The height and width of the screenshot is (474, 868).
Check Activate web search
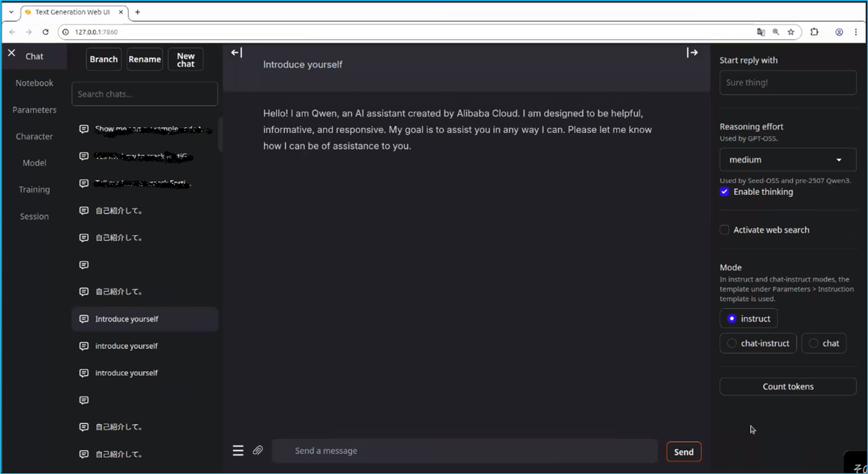[x=724, y=230]
